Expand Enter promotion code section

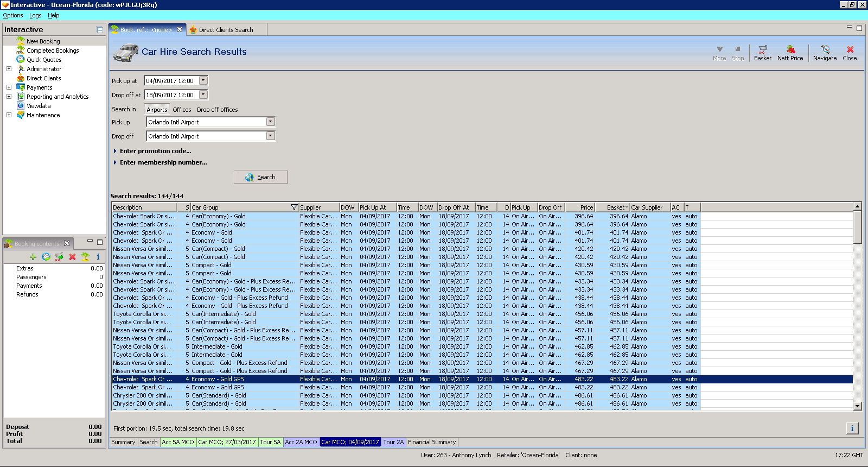[155, 151]
